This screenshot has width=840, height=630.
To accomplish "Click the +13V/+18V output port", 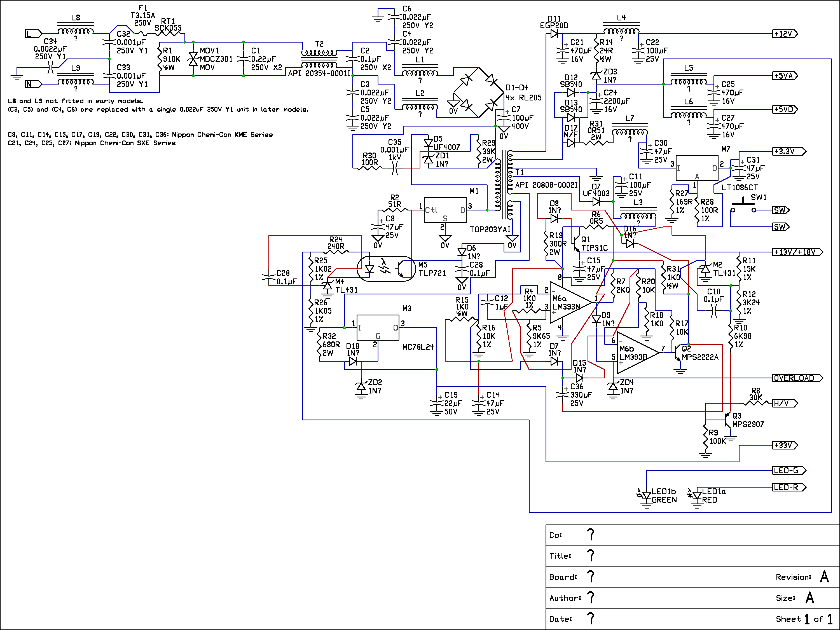I will pyautogui.click(x=798, y=252).
